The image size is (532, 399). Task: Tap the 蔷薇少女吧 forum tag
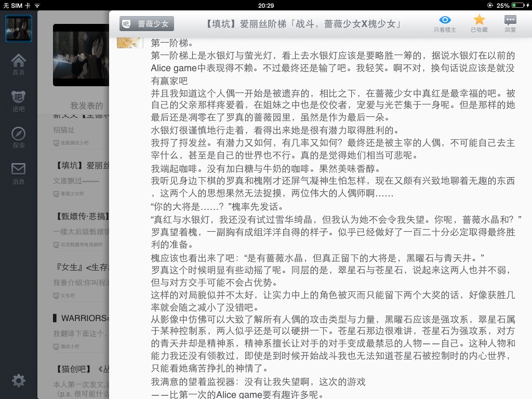point(69,194)
